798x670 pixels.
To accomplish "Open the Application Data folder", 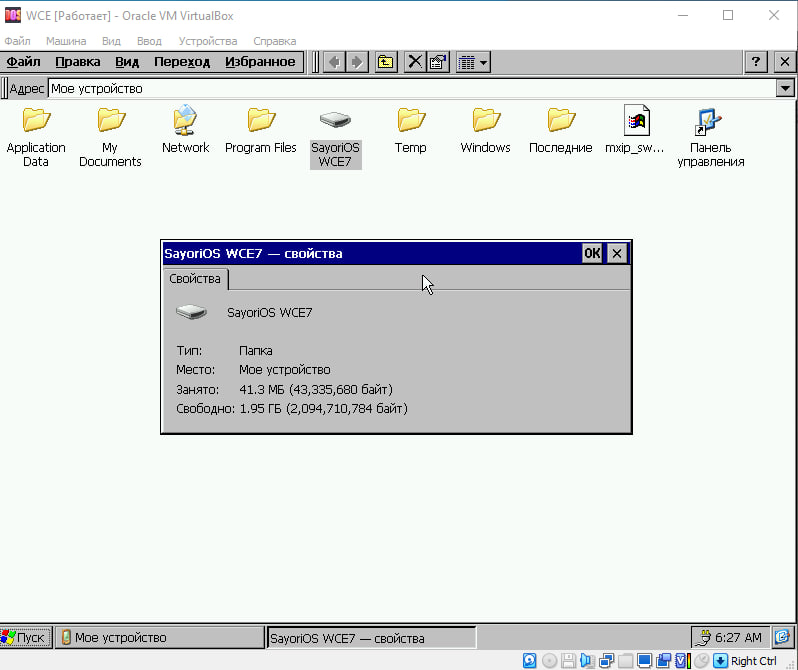I will coord(36,136).
